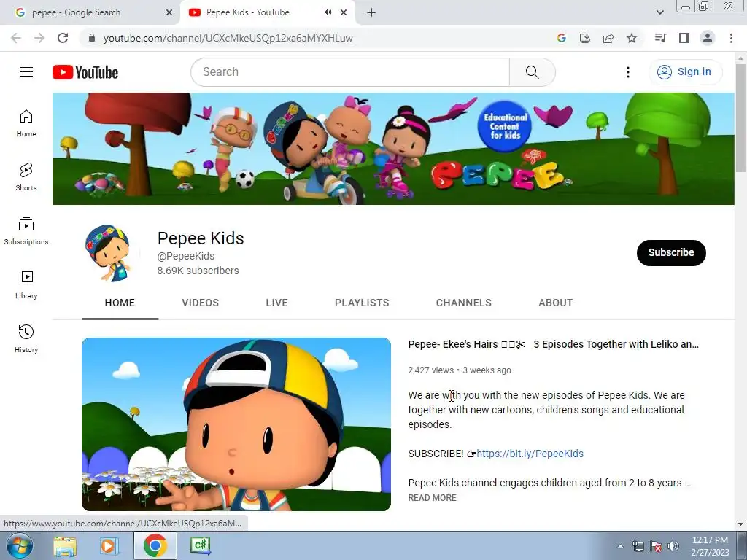The image size is (747, 560).
Task: Show hidden system tray icons
Action: tap(620, 546)
